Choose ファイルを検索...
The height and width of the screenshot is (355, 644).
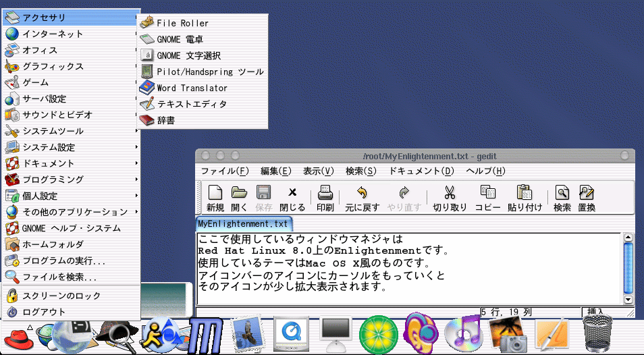[71, 277]
